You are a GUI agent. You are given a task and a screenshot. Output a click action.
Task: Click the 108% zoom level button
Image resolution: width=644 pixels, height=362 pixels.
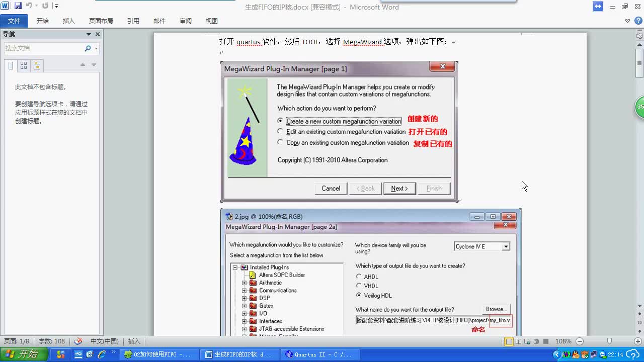coord(563,341)
